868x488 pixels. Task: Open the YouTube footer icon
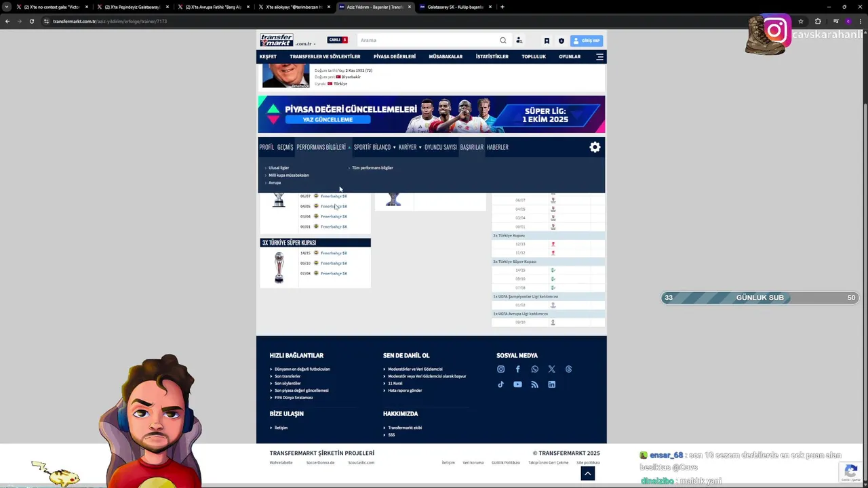tap(517, 384)
